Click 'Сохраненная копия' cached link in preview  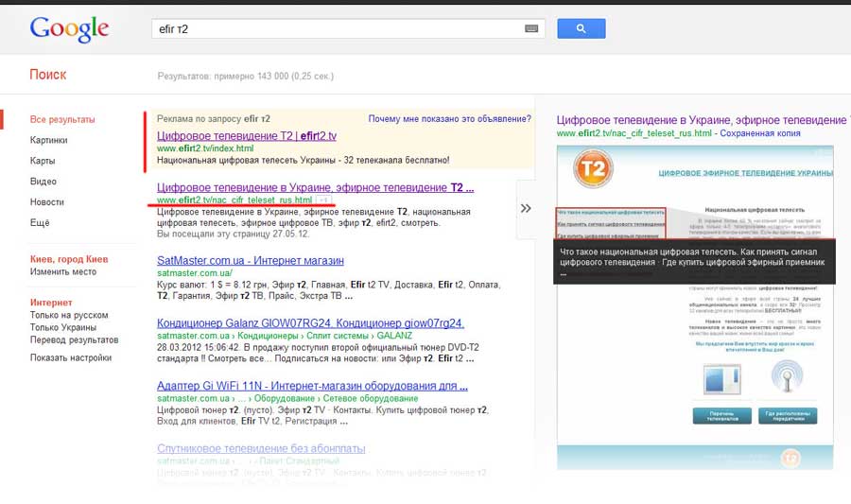click(x=760, y=133)
